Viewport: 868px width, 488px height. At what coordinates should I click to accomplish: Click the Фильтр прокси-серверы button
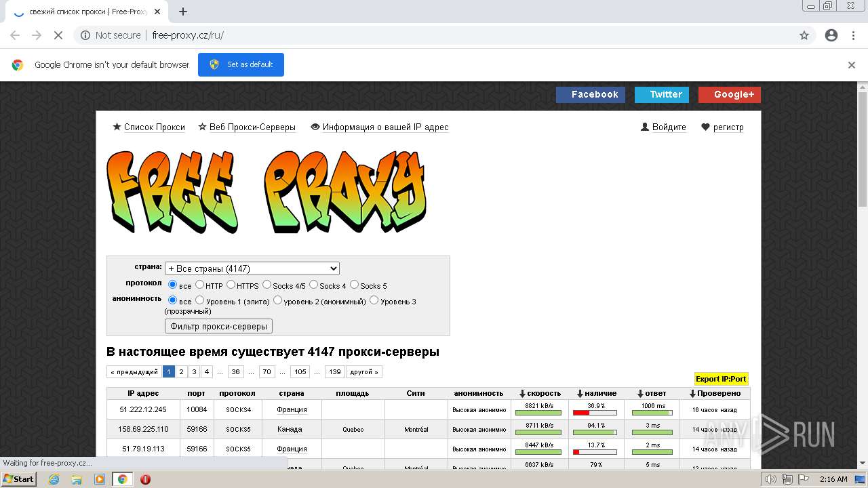[x=218, y=326]
